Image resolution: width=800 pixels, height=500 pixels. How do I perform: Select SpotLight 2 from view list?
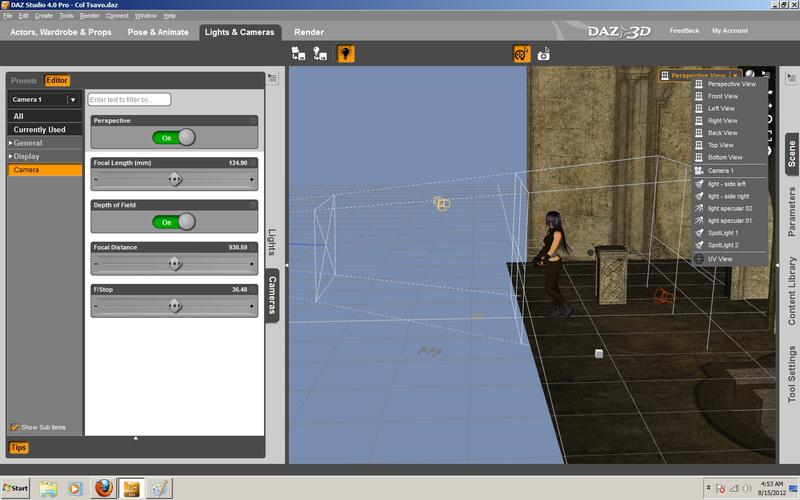[x=723, y=245]
